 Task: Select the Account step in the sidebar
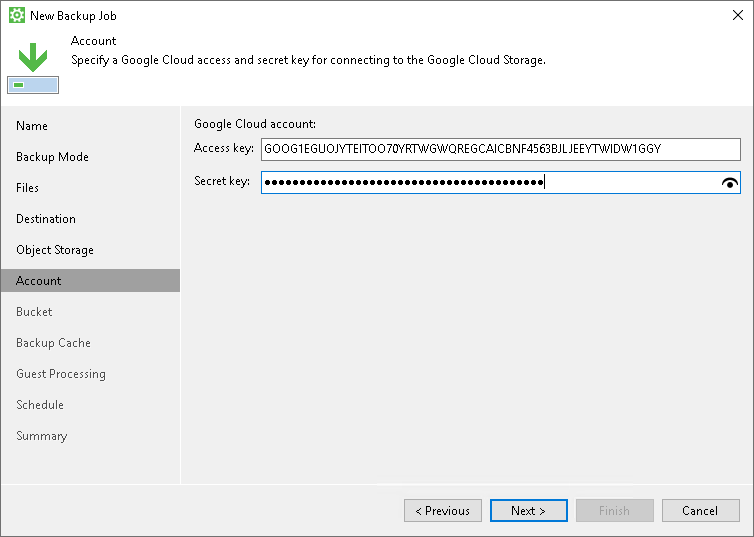pos(90,281)
